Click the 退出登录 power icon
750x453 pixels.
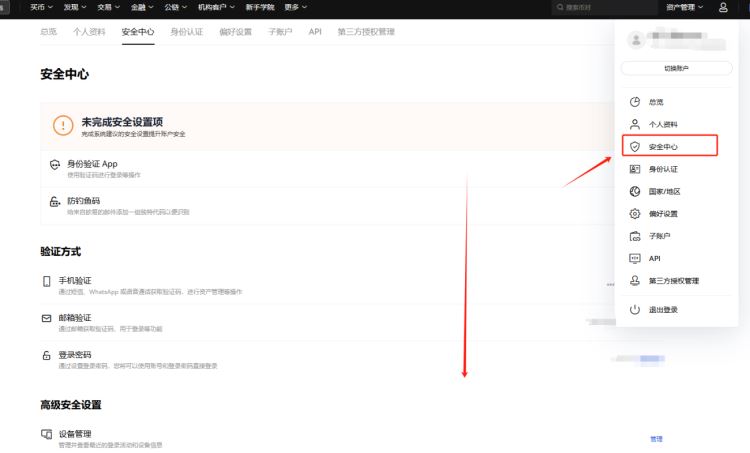point(634,310)
